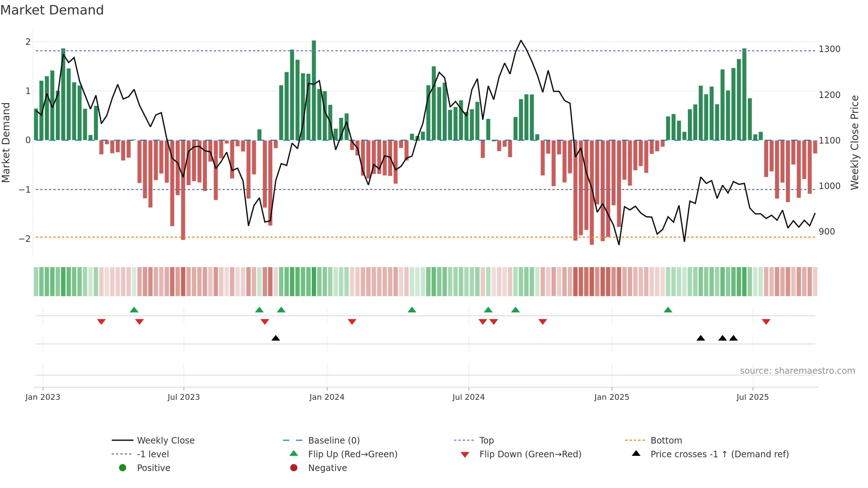Click the 'Flip Down (Green→Red)' legend label
The height and width of the screenshot is (488, 868).
click(530, 454)
